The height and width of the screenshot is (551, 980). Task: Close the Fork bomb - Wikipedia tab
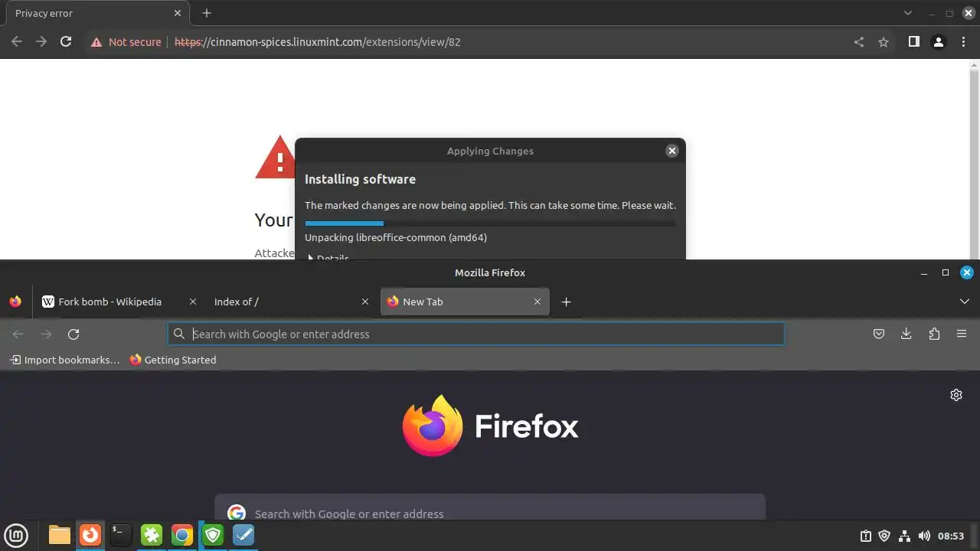coord(193,302)
